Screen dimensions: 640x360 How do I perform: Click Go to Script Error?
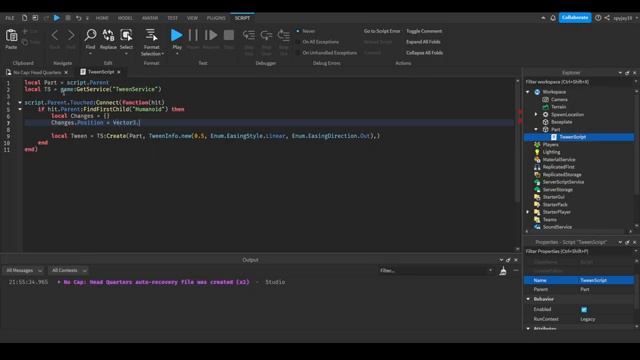tap(382, 31)
